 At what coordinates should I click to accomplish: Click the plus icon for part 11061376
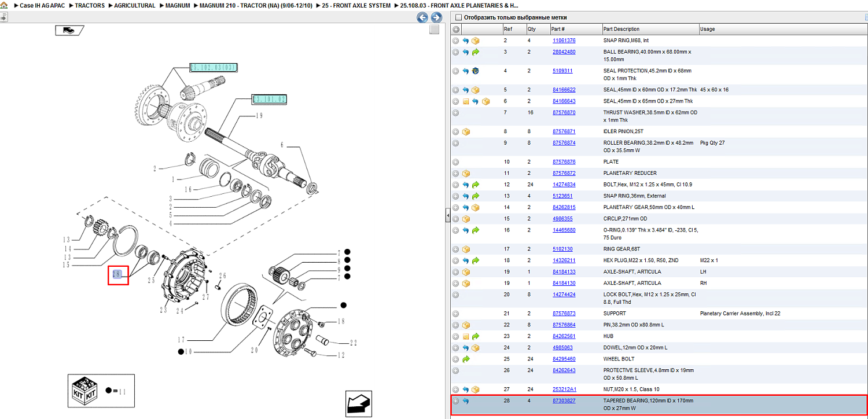[456, 41]
